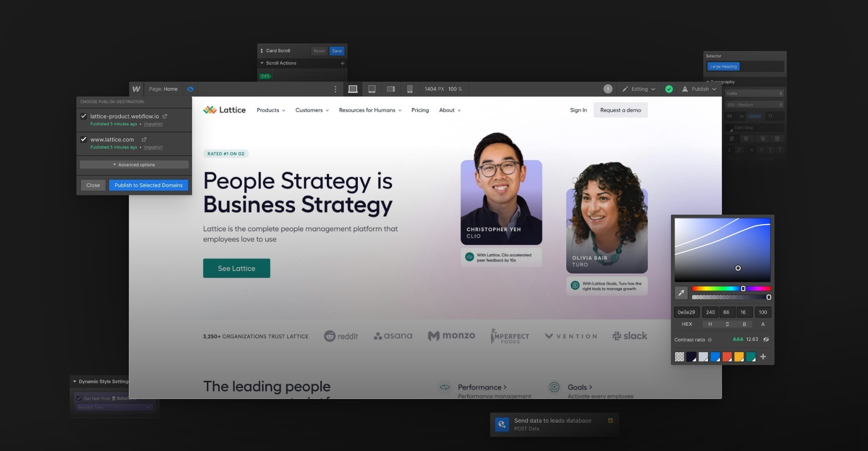Image resolution: width=868 pixels, height=451 pixels.
Task: Select the orange-red color swatch
Action: tap(727, 357)
